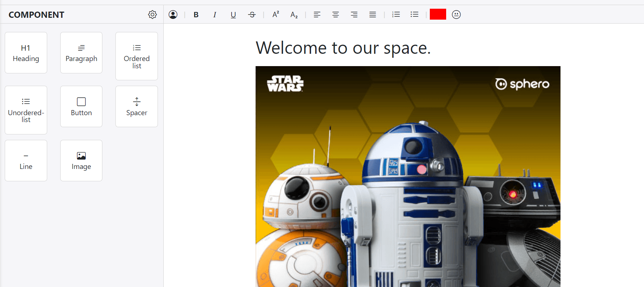Select the Star Wars Sphero droids image

(408, 177)
